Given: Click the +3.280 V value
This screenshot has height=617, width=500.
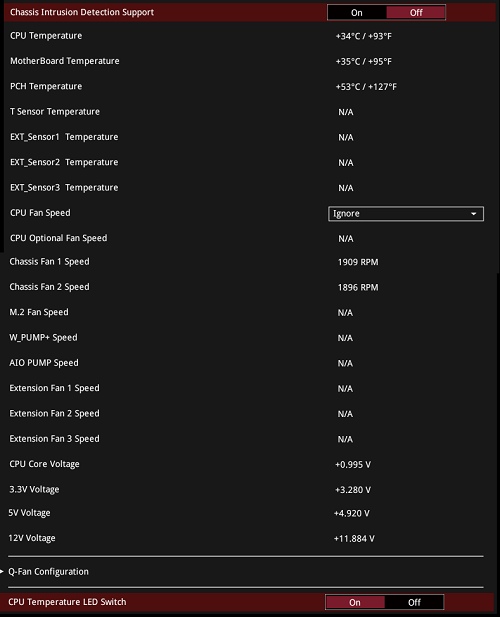Looking at the screenshot, I should click(x=353, y=490).
